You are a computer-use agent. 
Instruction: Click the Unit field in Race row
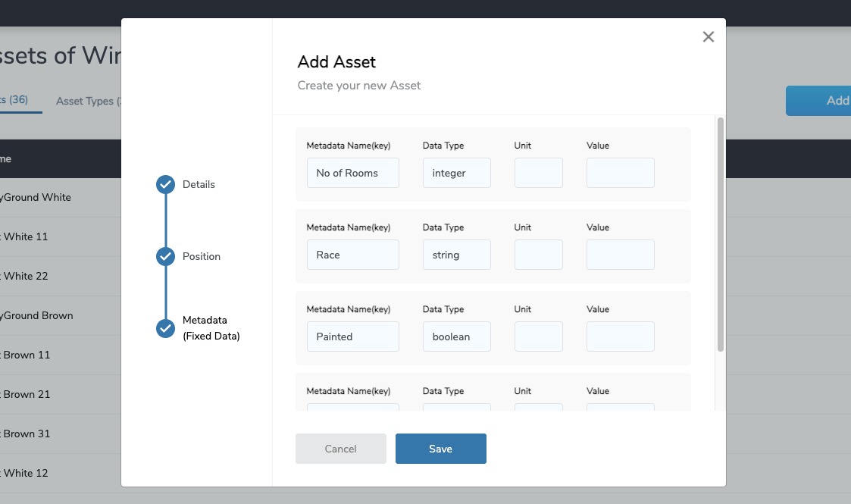(538, 255)
